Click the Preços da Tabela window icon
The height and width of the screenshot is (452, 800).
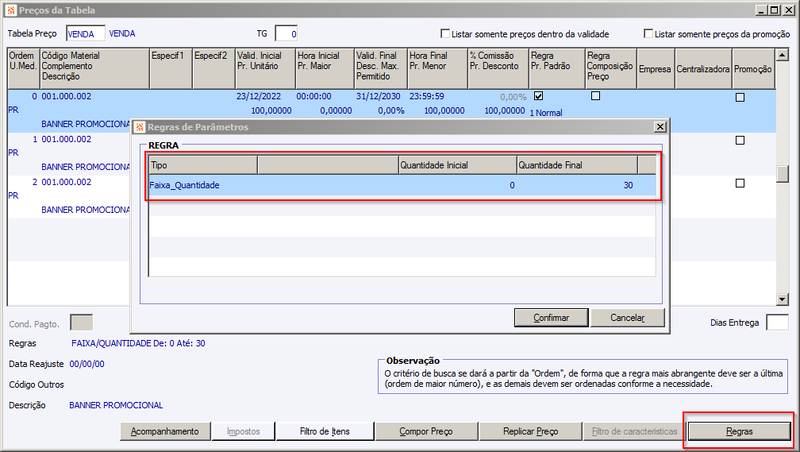coord(11,10)
